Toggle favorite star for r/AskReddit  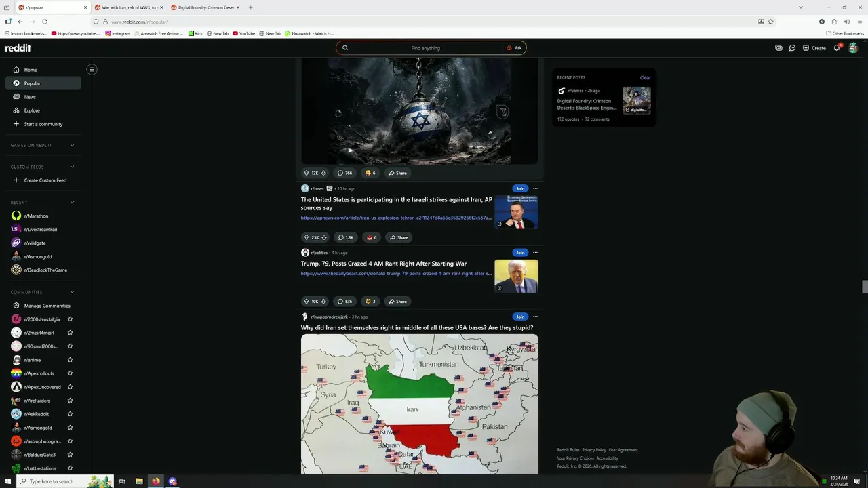tap(70, 414)
